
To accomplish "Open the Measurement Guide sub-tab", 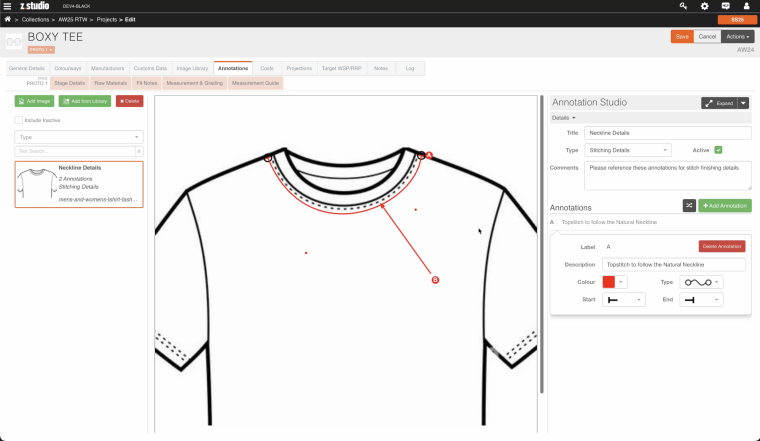I will pyautogui.click(x=255, y=83).
